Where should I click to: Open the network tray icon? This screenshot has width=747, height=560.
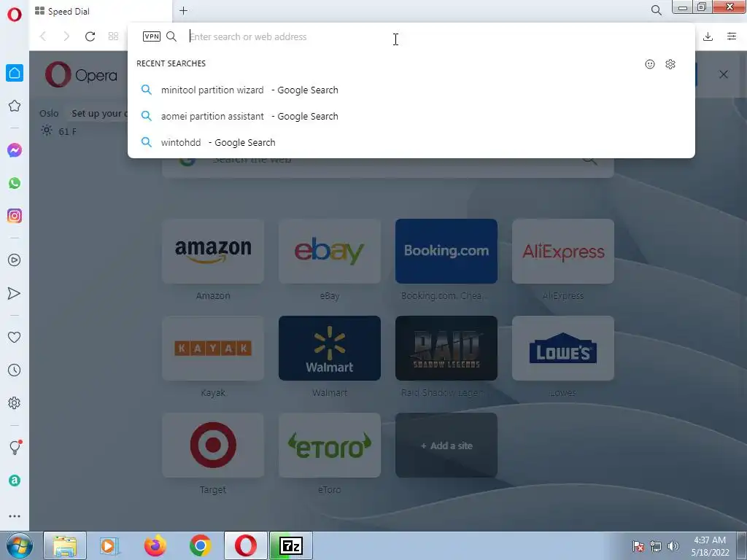(x=656, y=546)
